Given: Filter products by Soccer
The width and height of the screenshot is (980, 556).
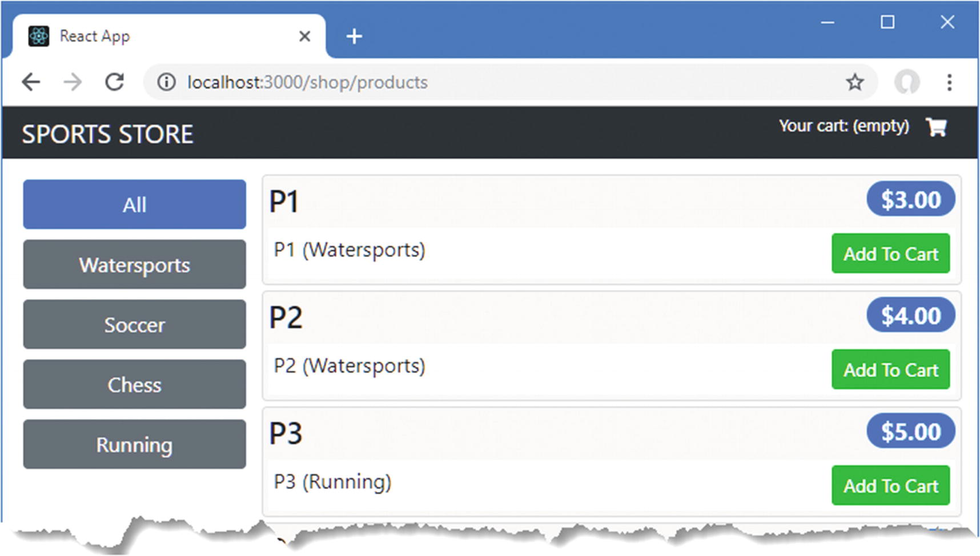Looking at the screenshot, I should point(134,324).
